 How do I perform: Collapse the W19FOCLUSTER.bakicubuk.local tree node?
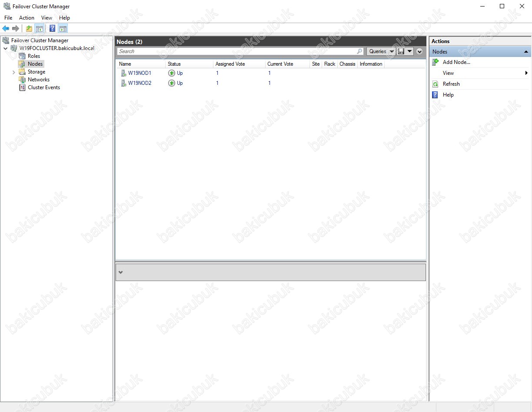(5, 48)
